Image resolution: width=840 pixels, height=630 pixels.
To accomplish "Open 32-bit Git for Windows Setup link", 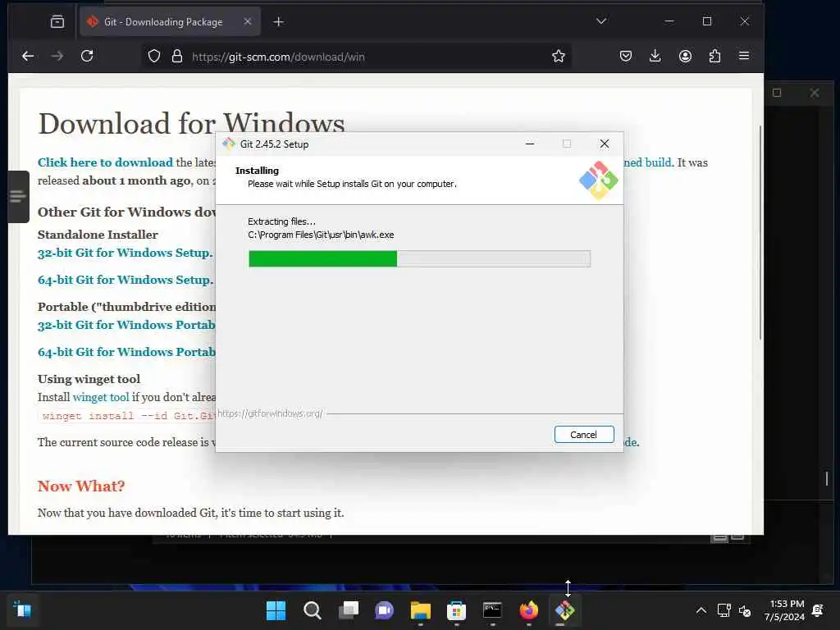I will pos(125,253).
